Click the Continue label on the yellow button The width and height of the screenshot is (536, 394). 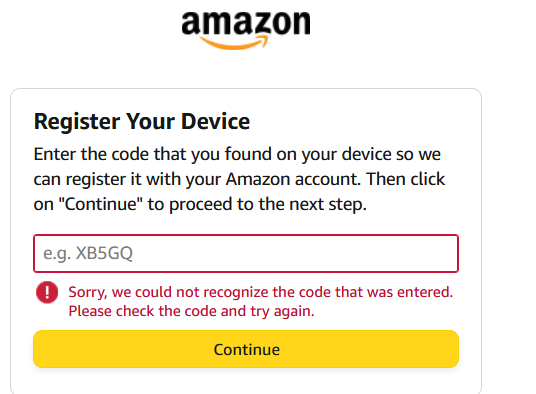246,349
